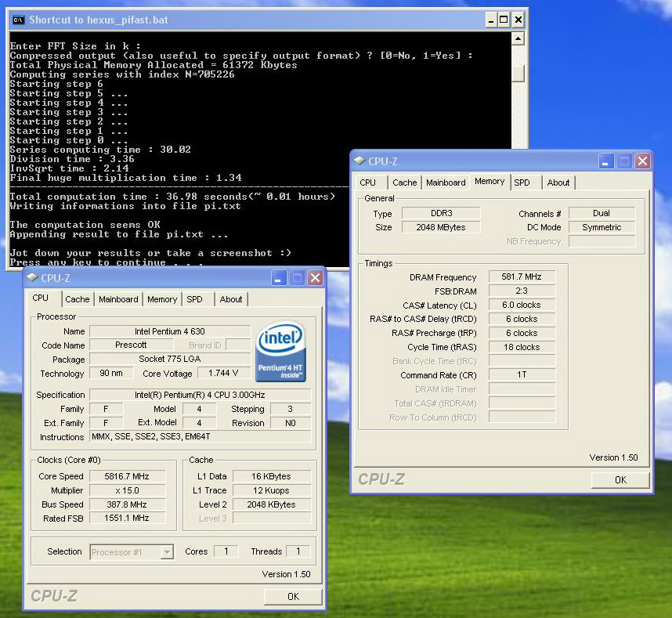
Task: Open Mainboard tab in memory window
Action: tap(446, 183)
